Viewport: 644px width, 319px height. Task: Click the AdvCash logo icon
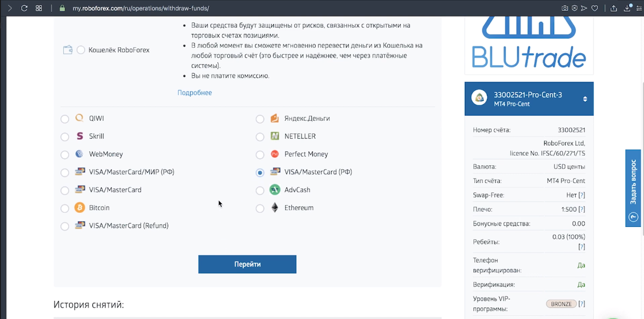[x=275, y=190]
